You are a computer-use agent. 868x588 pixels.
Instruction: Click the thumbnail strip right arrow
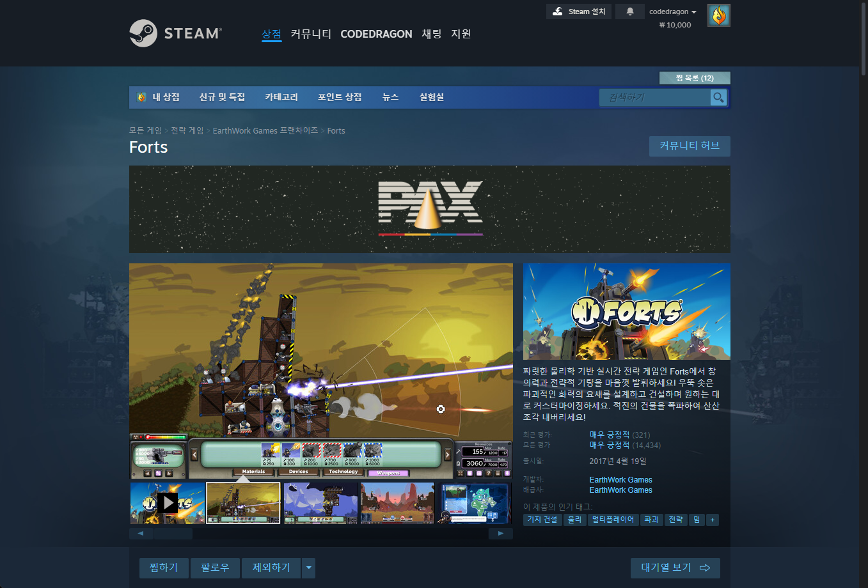click(501, 533)
